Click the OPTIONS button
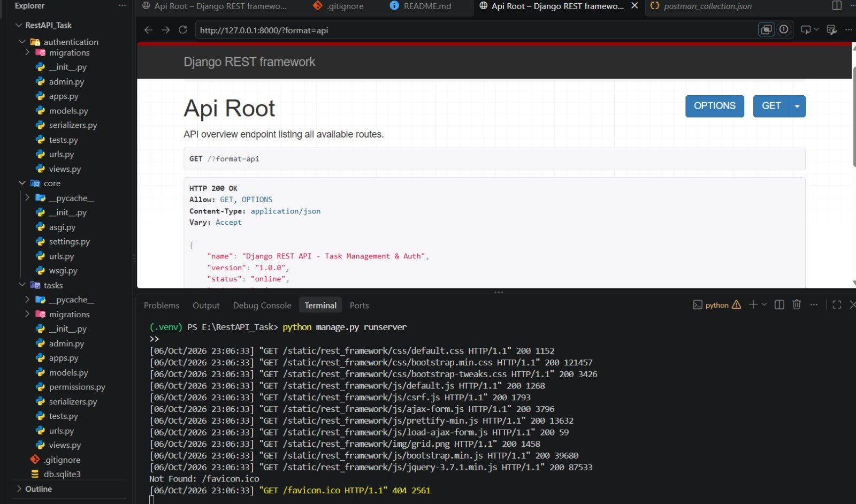This screenshot has width=856, height=504. click(x=715, y=106)
